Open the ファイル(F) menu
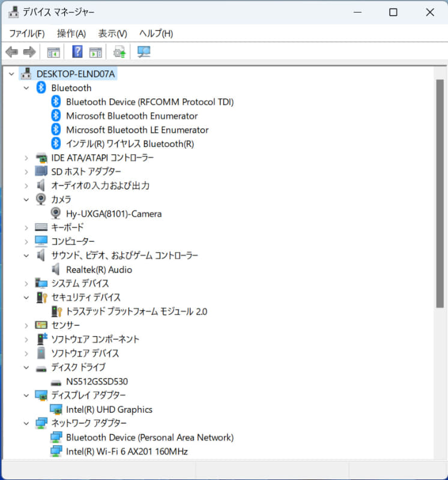This screenshot has width=448, height=480. point(27,34)
